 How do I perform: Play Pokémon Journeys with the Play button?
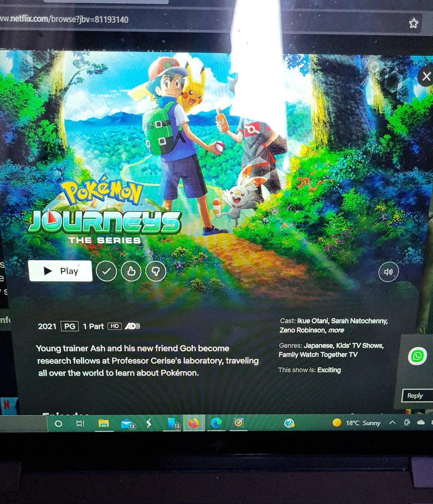(60, 271)
